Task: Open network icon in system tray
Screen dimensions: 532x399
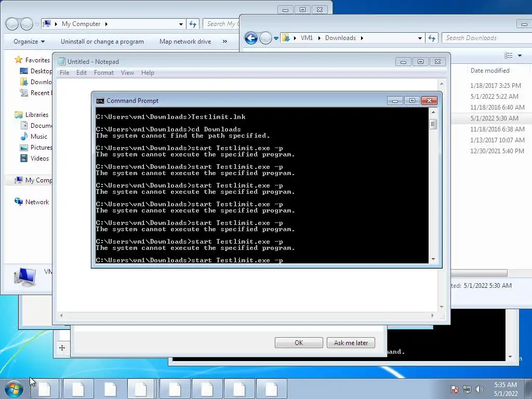Action: coord(467,389)
